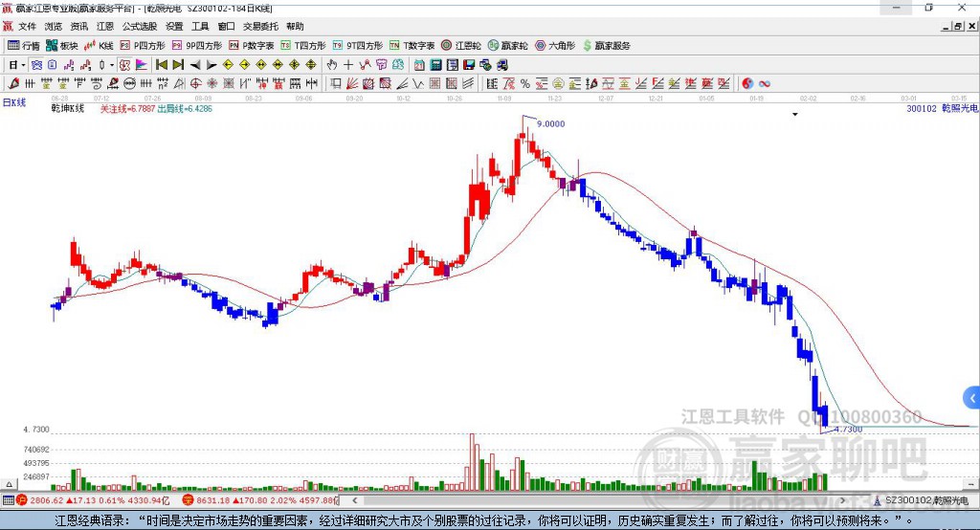Jump to last bar with green skip-end arrow
Screen dimensions: 980x530
(x=178, y=65)
